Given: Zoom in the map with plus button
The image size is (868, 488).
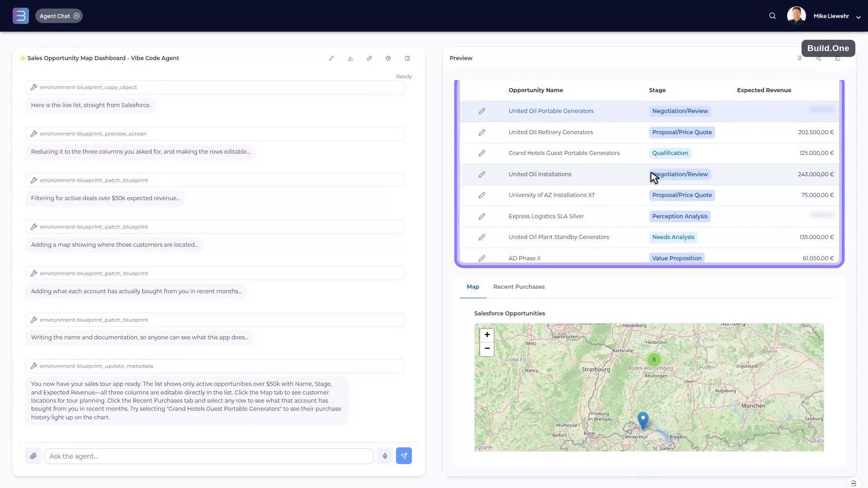Looking at the screenshot, I should click(487, 335).
